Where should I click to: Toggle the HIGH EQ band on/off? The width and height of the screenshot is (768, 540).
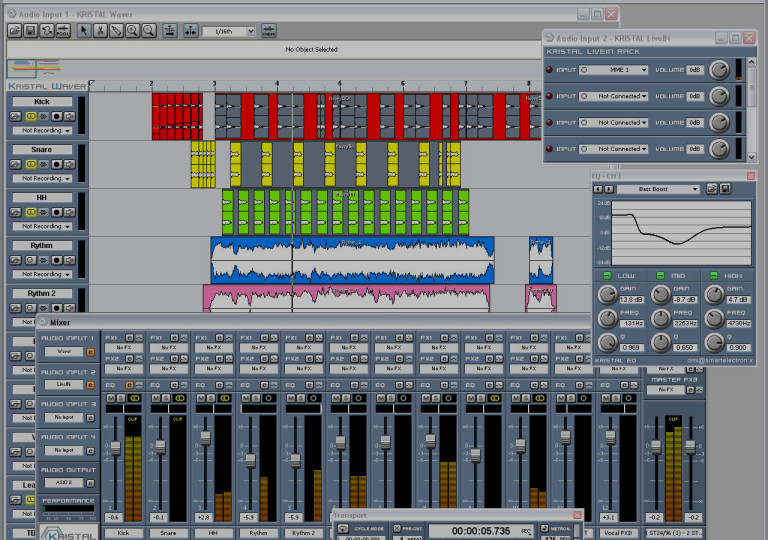[714, 275]
